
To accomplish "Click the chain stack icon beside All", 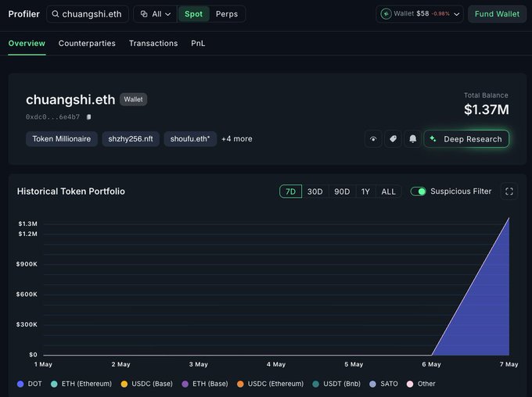I will coord(144,14).
